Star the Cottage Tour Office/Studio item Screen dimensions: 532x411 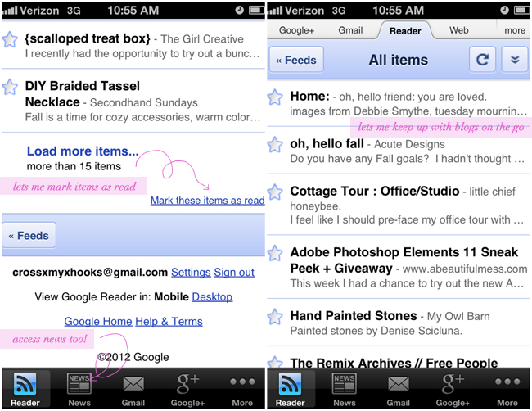tap(275, 192)
